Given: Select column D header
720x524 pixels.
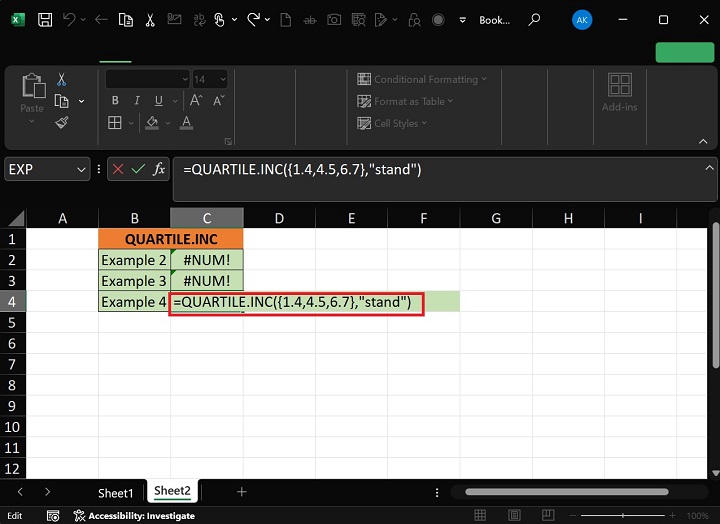Looking at the screenshot, I should click(279, 218).
